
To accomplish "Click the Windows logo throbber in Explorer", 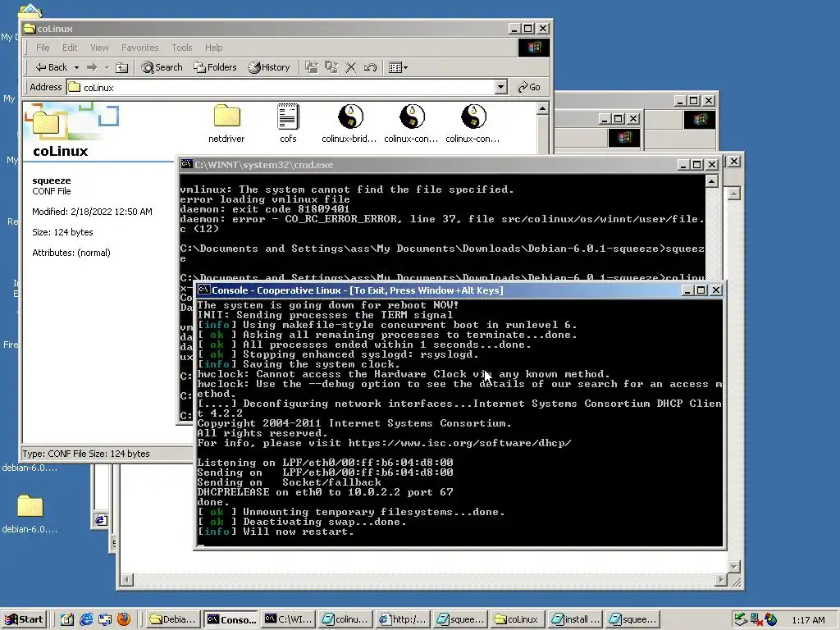I will [x=533, y=48].
